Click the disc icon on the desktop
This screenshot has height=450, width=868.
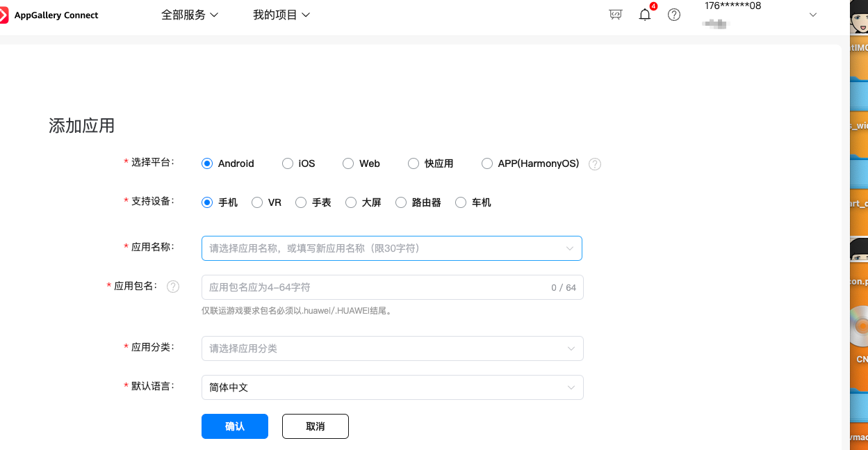coord(860,328)
